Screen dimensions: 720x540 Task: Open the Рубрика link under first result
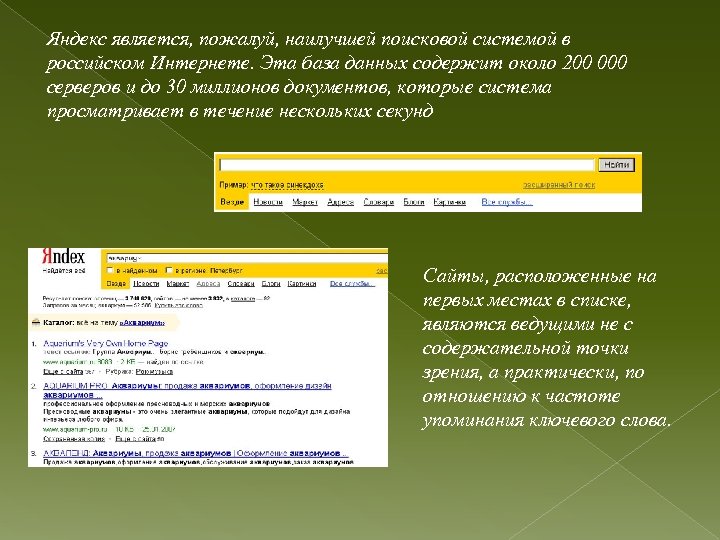(x=154, y=371)
